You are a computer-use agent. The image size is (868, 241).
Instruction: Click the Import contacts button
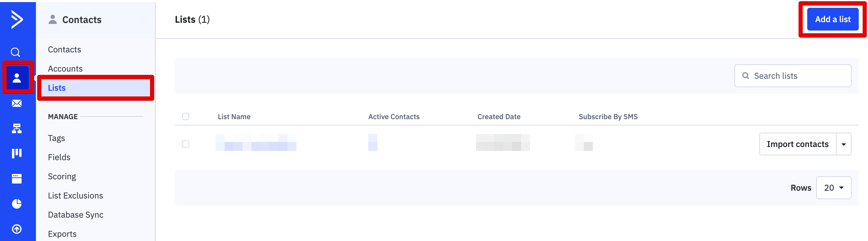[798, 144]
